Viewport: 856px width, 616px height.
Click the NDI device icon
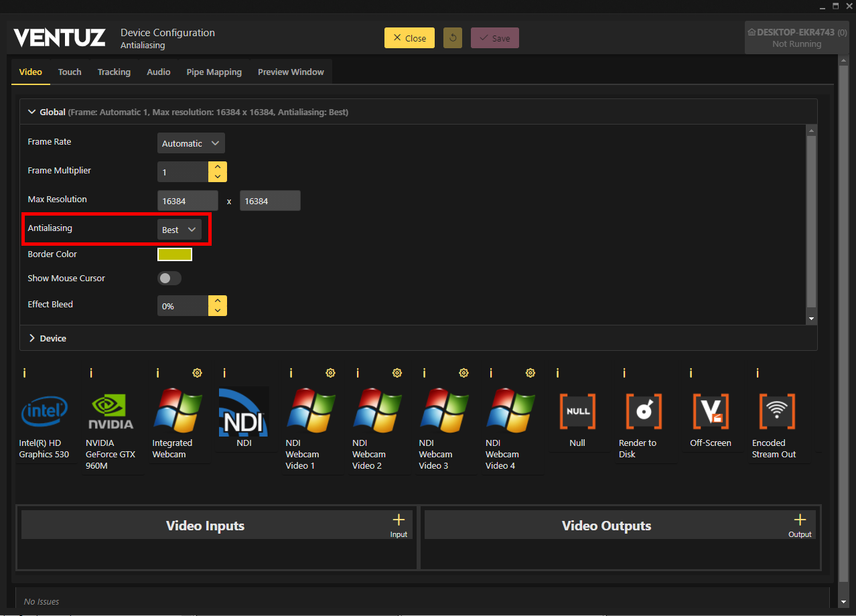pos(244,412)
